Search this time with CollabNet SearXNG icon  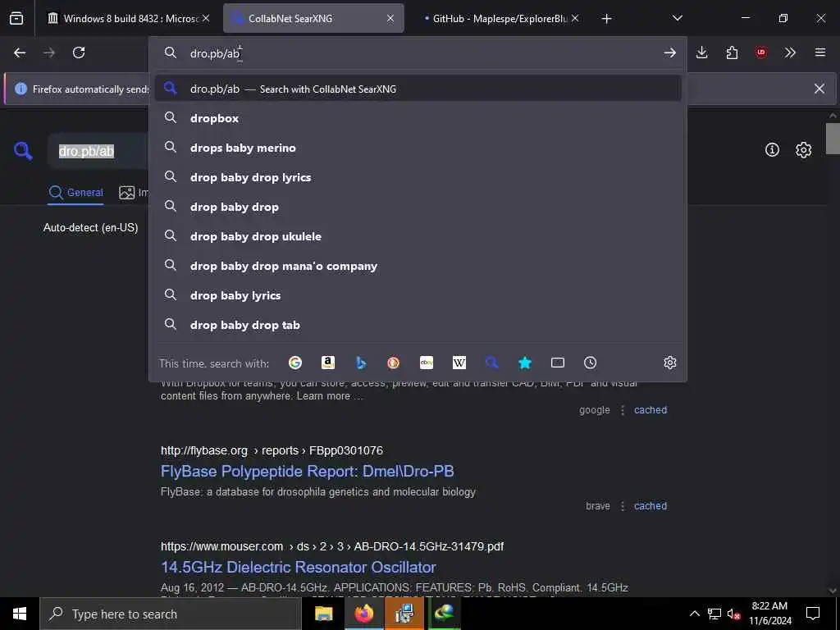pos(492,363)
